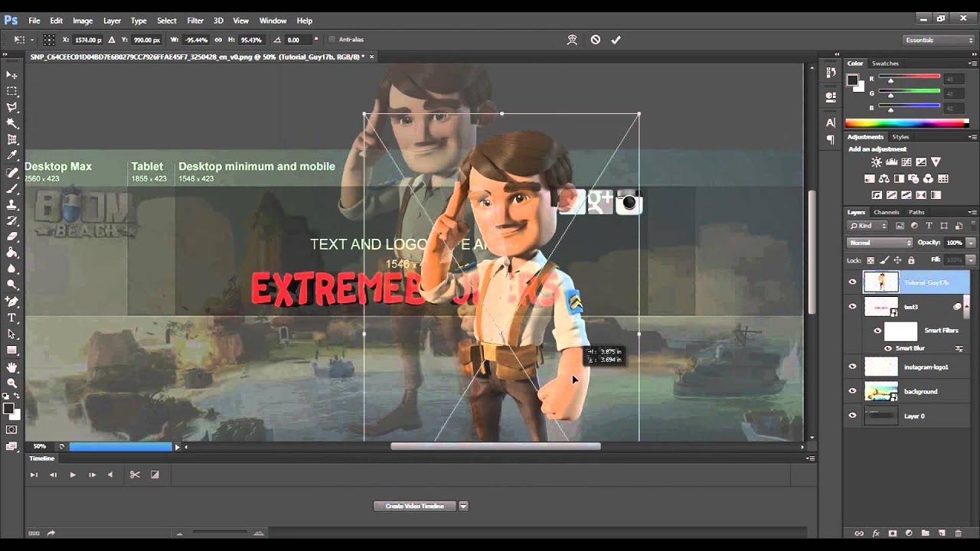Viewport: 980px width, 551px height.
Task: Select the Pen tool
Action: tap(11, 302)
